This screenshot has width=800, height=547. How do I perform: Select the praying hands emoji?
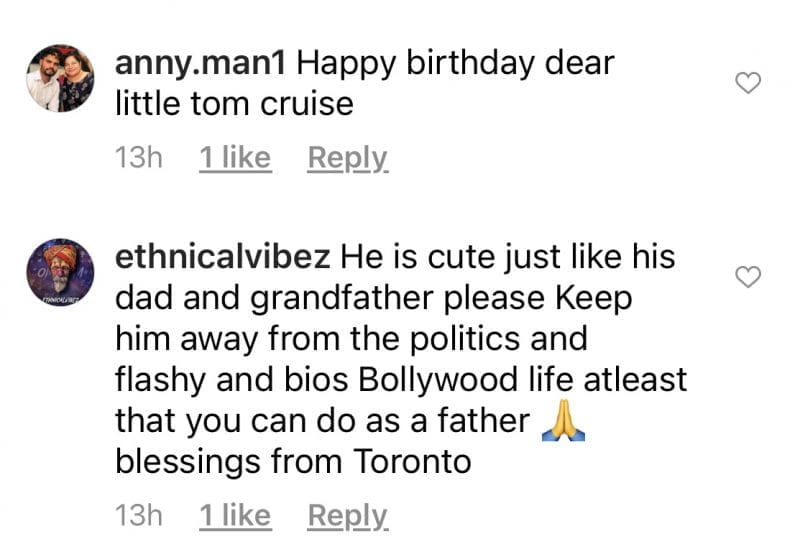pos(563,420)
